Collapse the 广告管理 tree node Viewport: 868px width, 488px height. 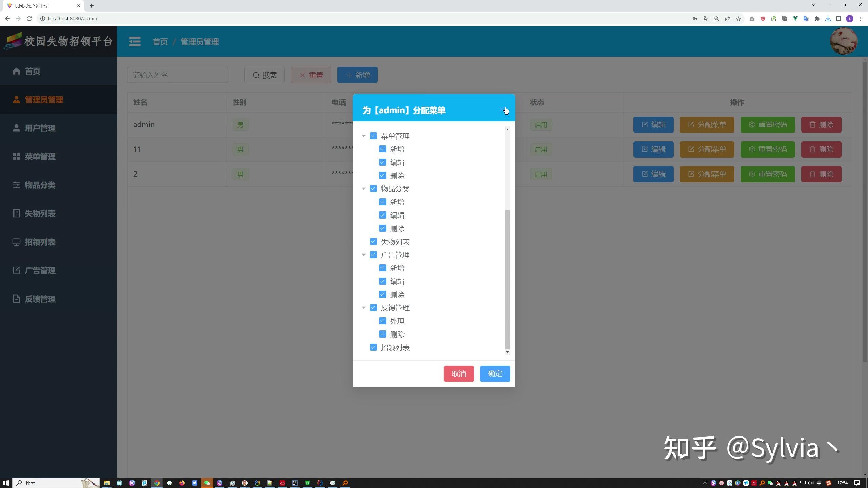click(364, 255)
